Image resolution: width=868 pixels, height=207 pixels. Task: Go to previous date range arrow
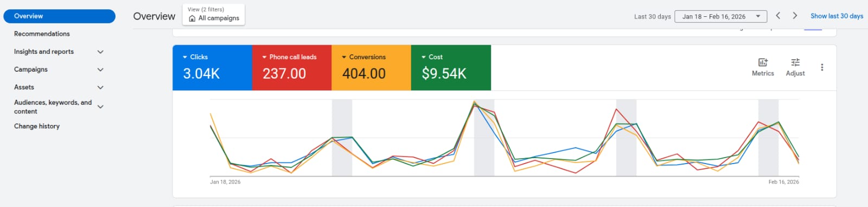pos(778,16)
